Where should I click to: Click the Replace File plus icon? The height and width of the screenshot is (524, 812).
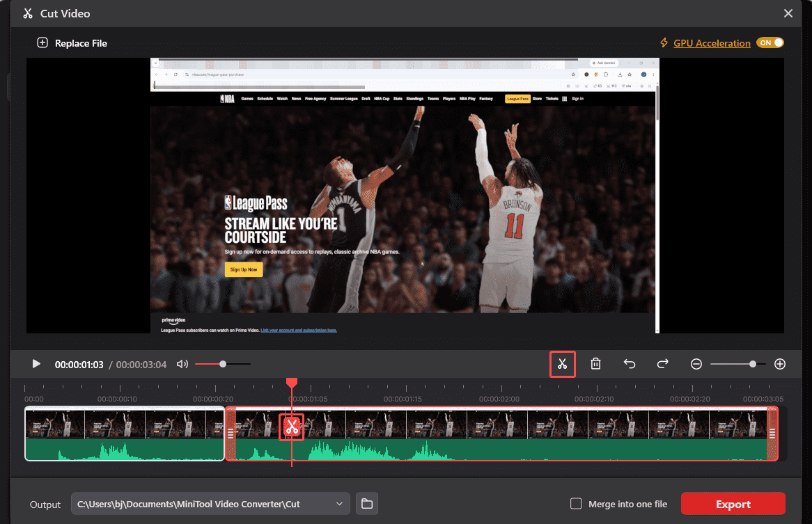click(42, 43)
